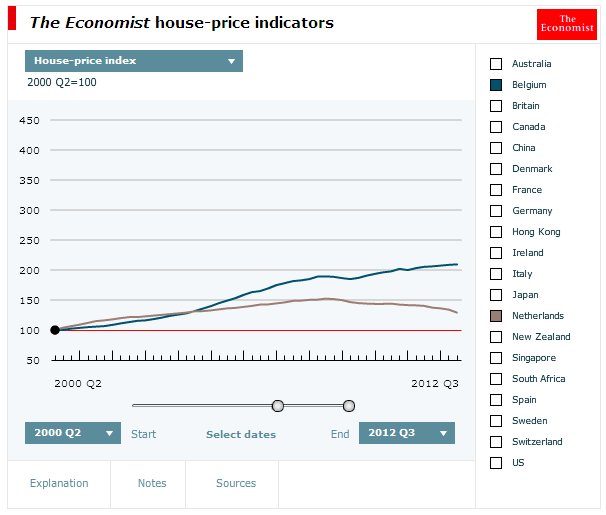Image resolution: width=606 pixels, height=515 pixels.
Task: Open the Sources tab
Action: pyautogui.click(x=236, y=484)
